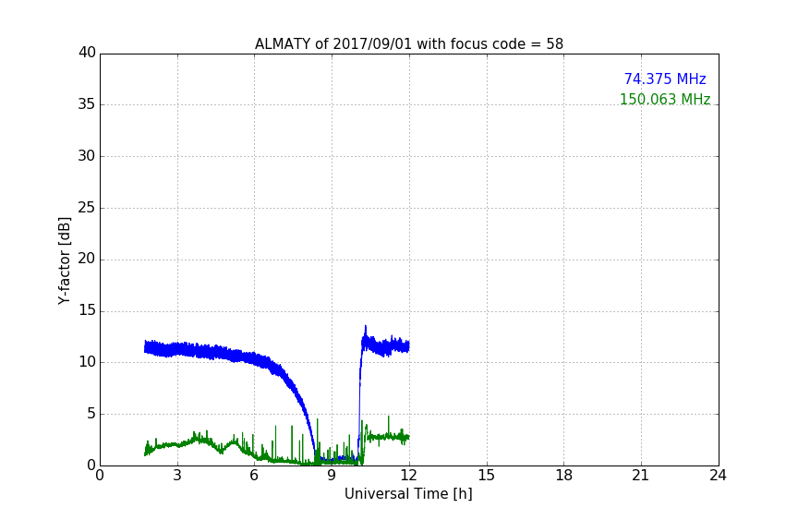Click the x-axis tick label '9'
Screen dimensions: 798x532
coord(332,476)
